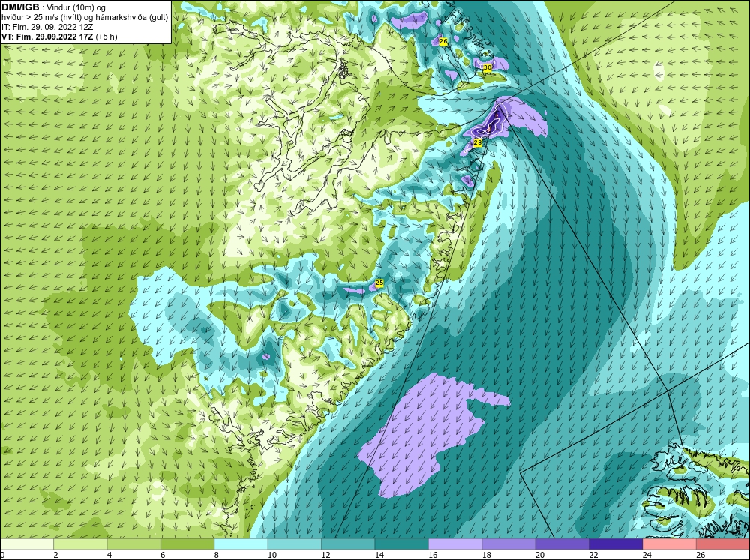Select the 'IT: Fim. 29. 09. 2022 12Z' line
The height and width of the screenshot is (560, 750).
(x=47, y=27)
